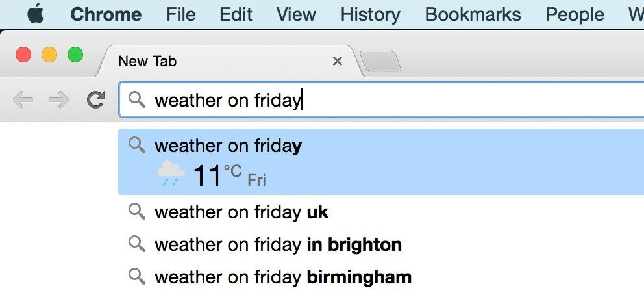
Task: Open the Bookmarks menu
Action: point(473,14)
